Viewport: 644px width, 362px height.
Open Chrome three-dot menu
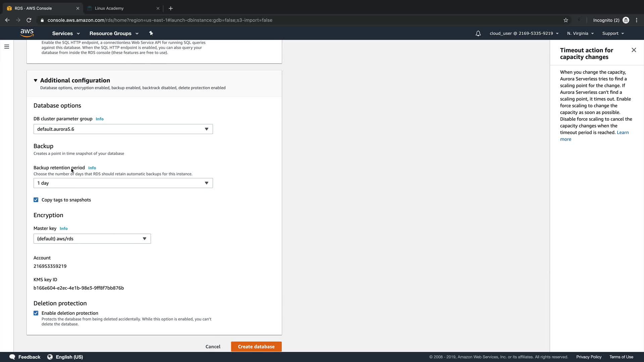point(637,20)
